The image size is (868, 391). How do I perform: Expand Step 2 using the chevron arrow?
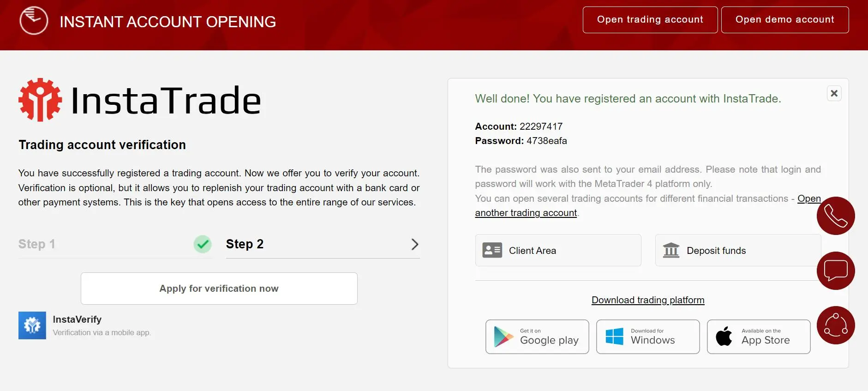[414, 244]
